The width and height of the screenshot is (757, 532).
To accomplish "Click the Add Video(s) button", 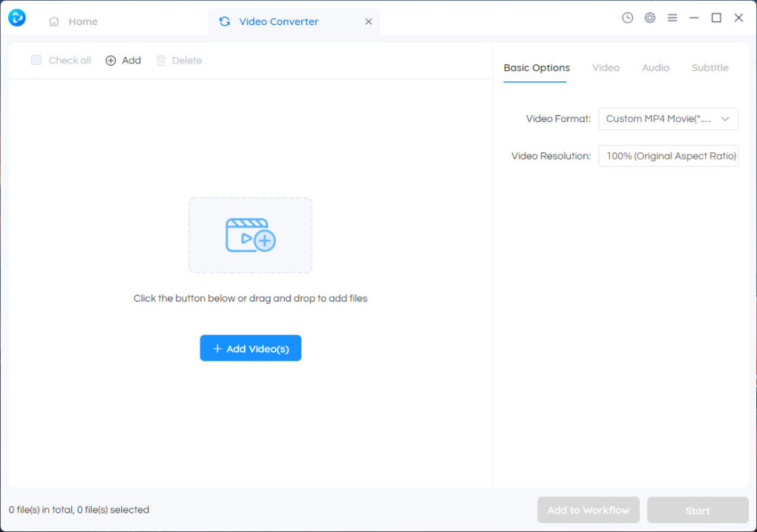I will [251, 348].
